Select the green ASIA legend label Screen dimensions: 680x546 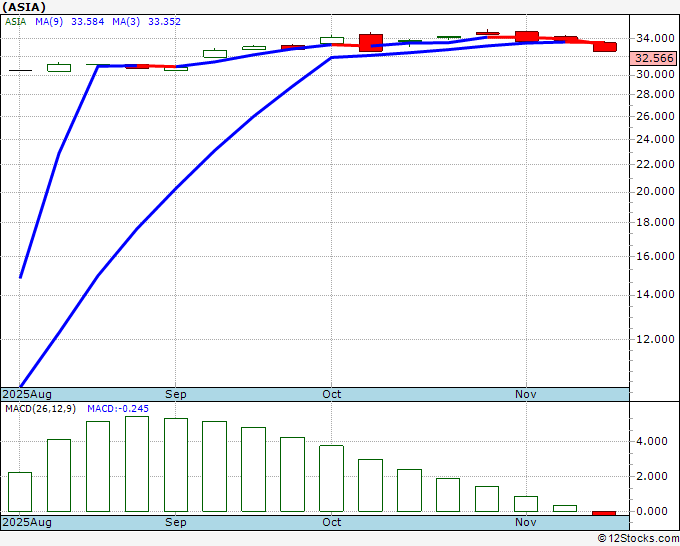click(16, 22)
